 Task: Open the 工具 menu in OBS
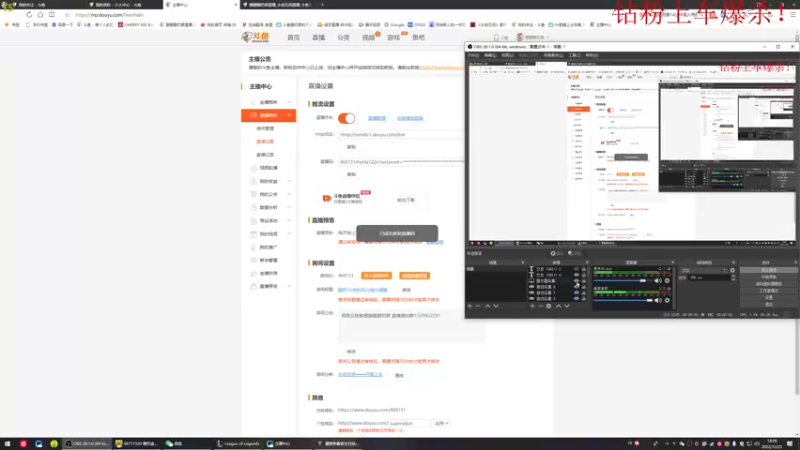click(574, 55)
